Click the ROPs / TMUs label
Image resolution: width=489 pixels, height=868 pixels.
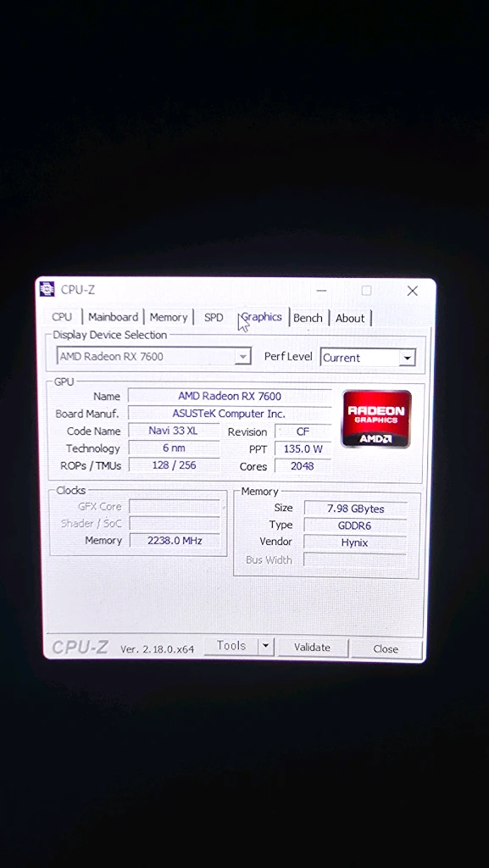[x=90, y=465]
